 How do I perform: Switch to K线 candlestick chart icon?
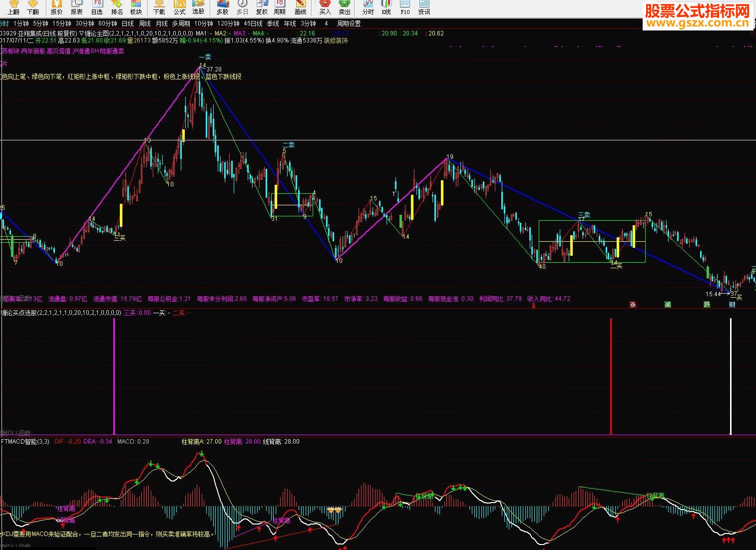click(x=386, y=7)
